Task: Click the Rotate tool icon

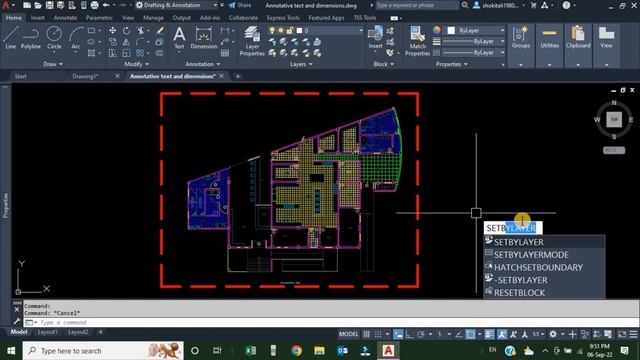Action: coord(127,31)
